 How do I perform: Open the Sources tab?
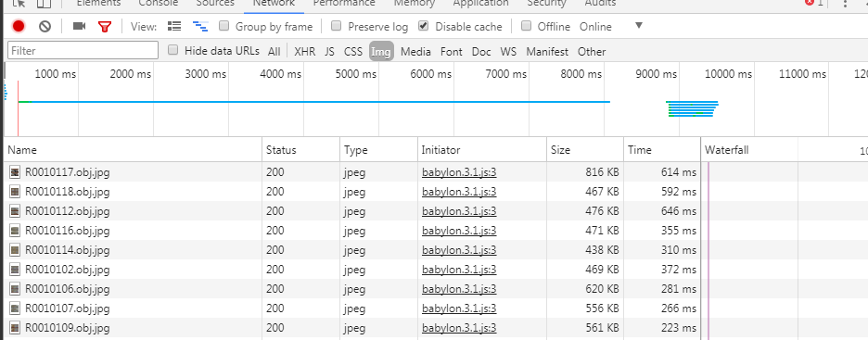(215, 4)
